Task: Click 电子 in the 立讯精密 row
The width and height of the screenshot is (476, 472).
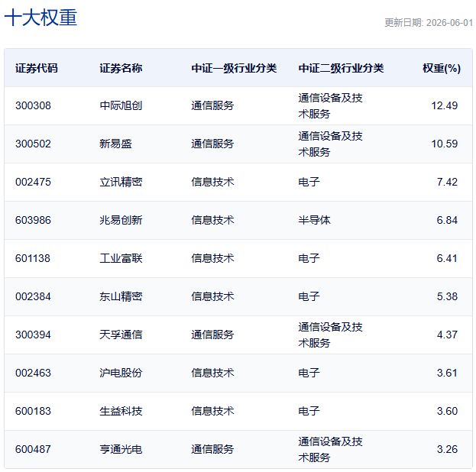Action: point(309,182)
